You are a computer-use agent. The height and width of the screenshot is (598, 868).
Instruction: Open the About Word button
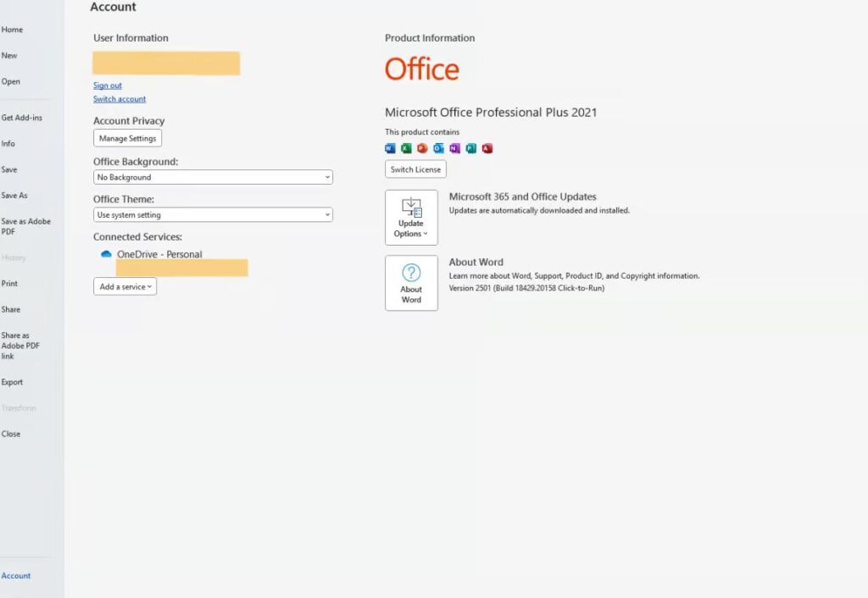click(x=411, y=283)
